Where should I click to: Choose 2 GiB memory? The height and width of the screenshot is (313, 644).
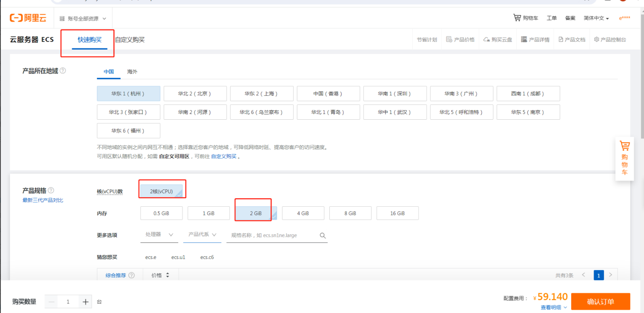[256, 213]
